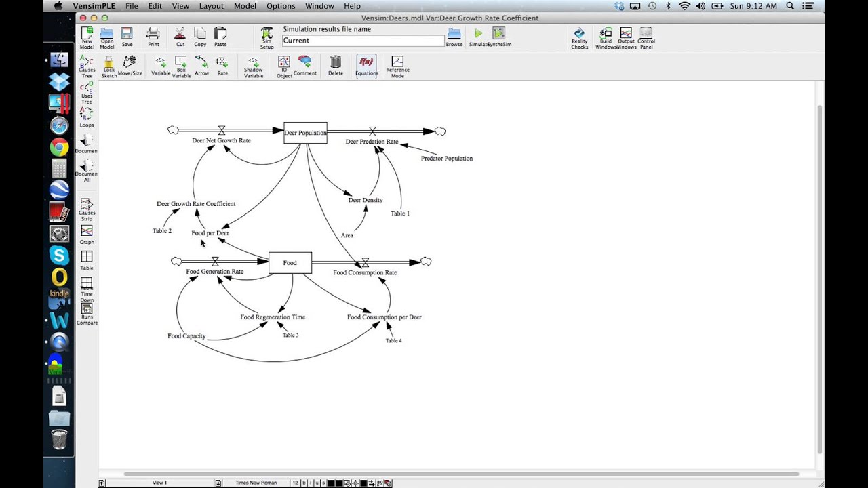
Task: Select the Shadow Variable tool
Action: (x=253, y=66)
